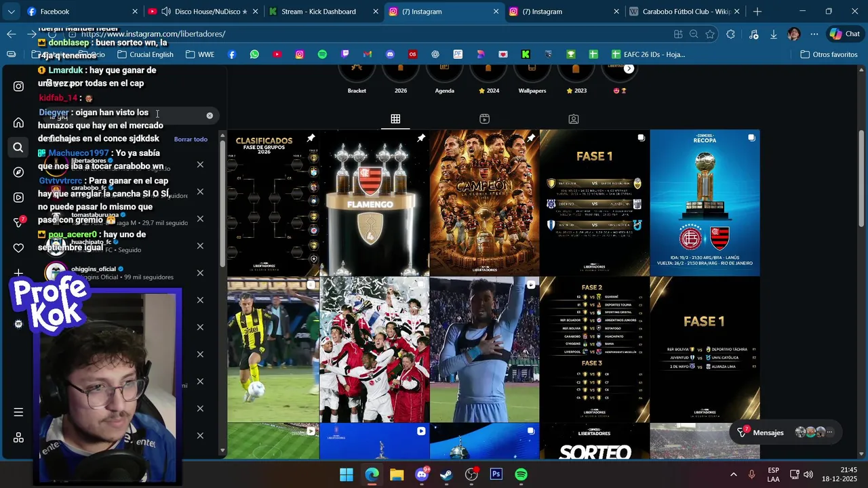The height and width of the screenshot is (488, 868).
Task: Open the pinned 'Clasificados Fase de Grupos 2026' post
Action: 273,203
